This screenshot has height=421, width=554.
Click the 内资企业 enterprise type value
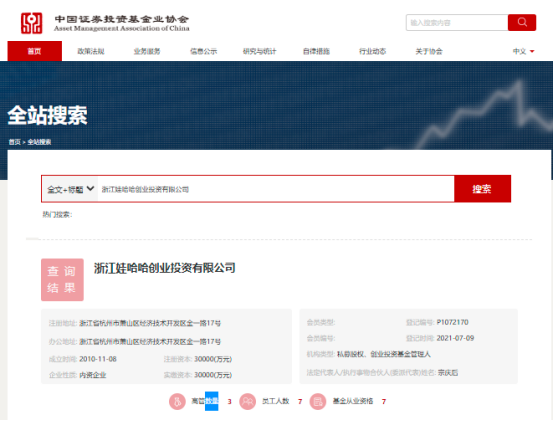93,375
